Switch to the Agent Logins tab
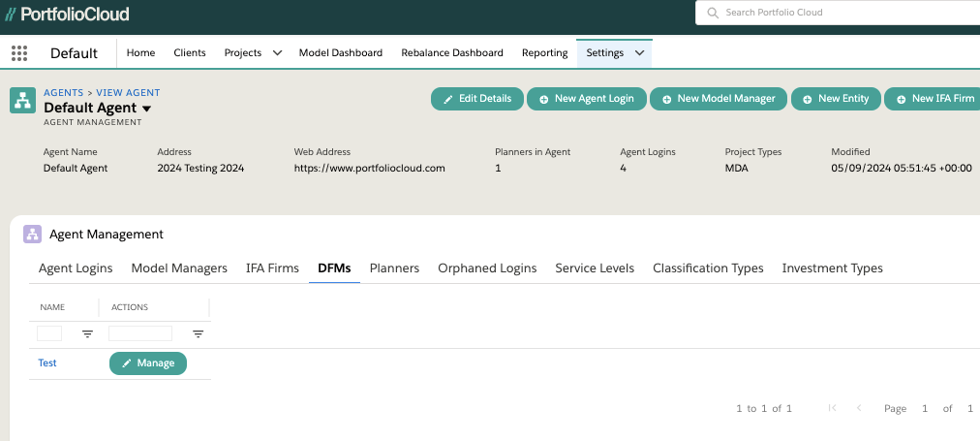The height and width of the screenshot is (441, 980). (76, 268)
